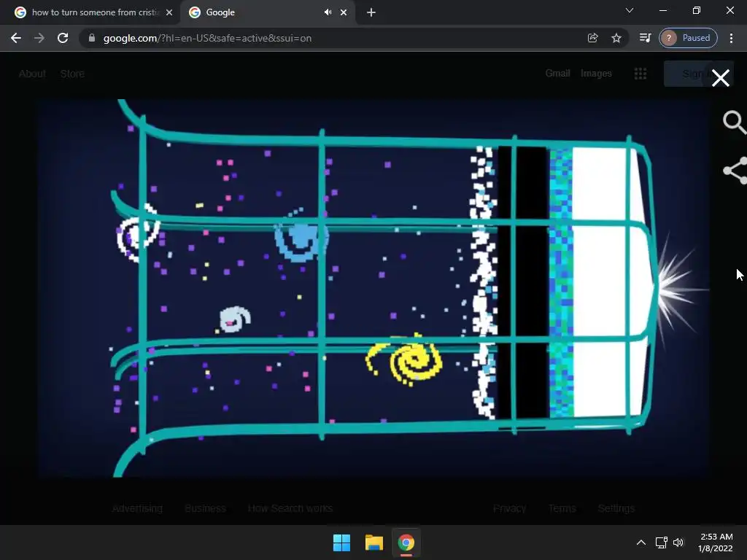Reload the Google page
Viewport: 747px width, 560px height.
click(x=63, y=38)
